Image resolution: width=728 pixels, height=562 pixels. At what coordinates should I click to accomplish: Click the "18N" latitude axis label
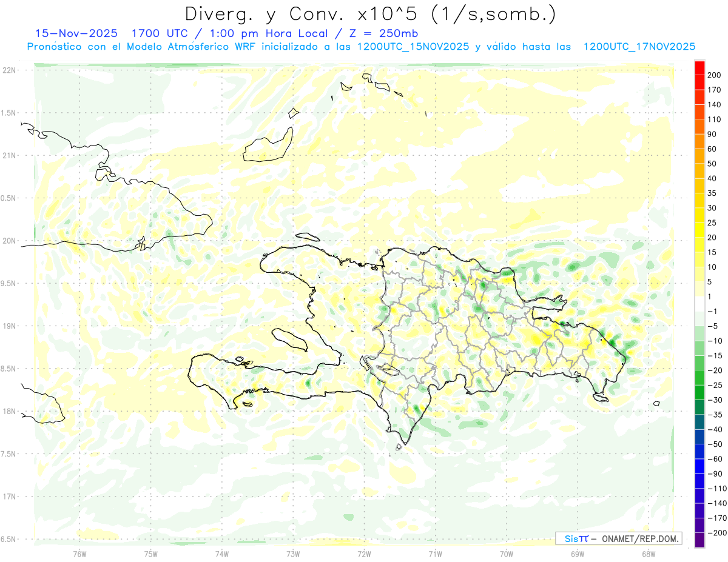coord(8,411)
